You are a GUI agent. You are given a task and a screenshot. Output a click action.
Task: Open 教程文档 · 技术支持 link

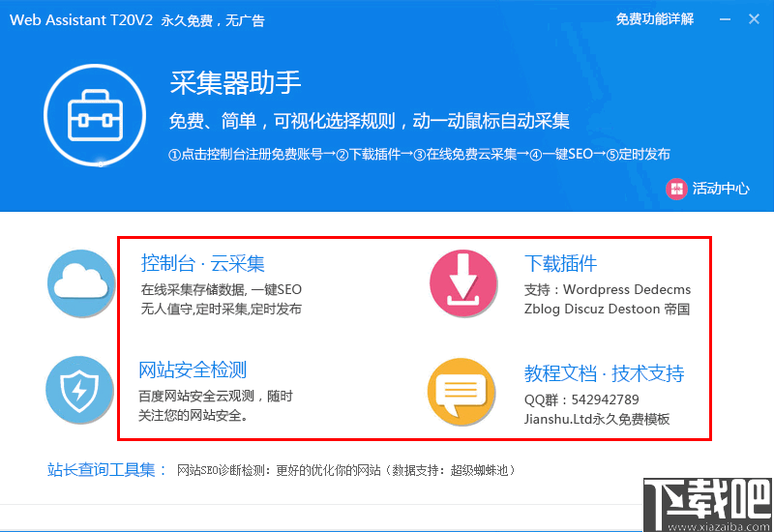click(x=604, y=373)
